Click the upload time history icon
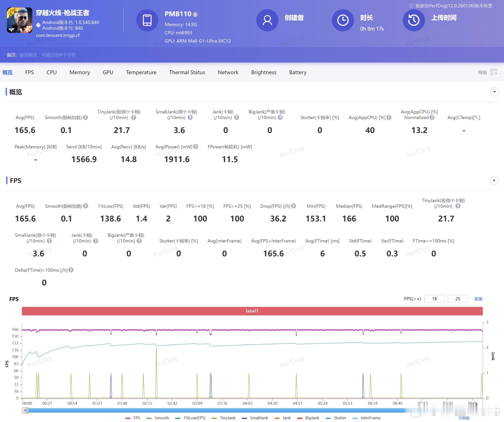Image resolution: width=504 pixels, height=422 pixels. pos(413,20)
